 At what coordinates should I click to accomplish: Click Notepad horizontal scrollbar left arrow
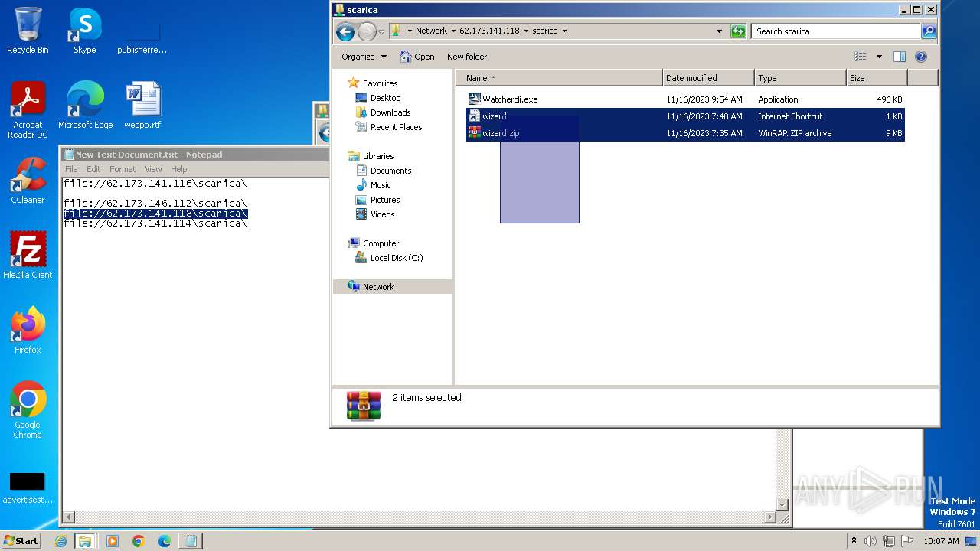click(x=69, y=517)
